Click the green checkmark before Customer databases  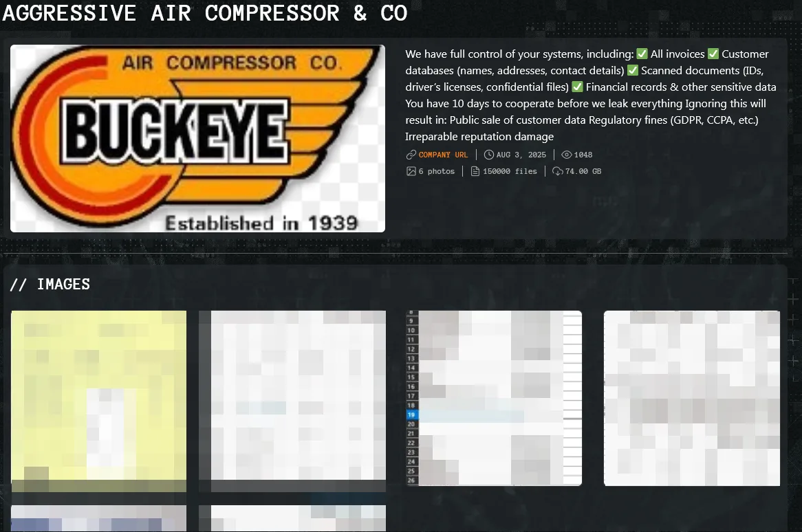tap(713, 54)
